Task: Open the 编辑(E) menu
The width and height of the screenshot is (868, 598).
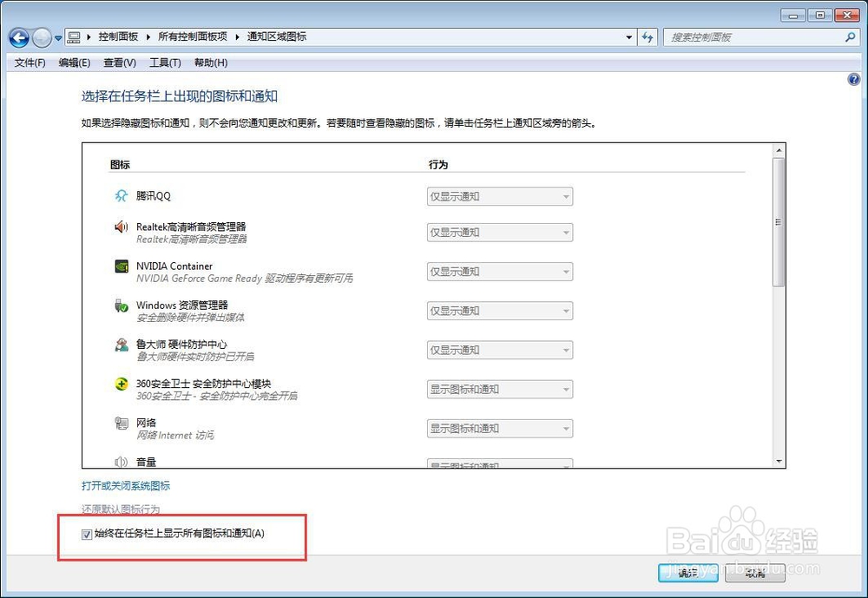Action: pos(74,63)
